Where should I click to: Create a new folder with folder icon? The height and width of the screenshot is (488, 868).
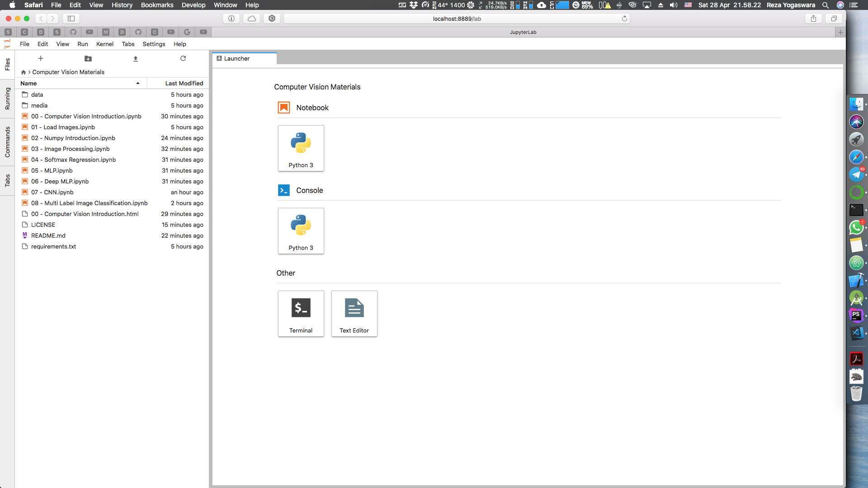(x=88, y=59)
